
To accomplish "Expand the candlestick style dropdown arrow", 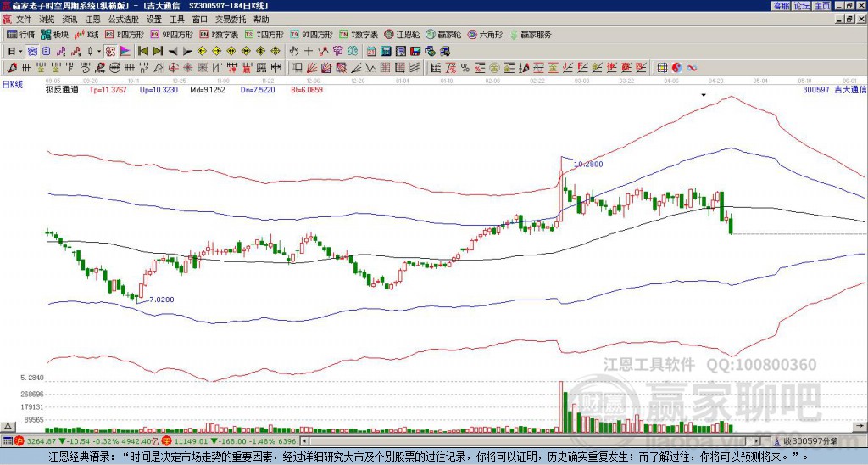I will [99, 52].
